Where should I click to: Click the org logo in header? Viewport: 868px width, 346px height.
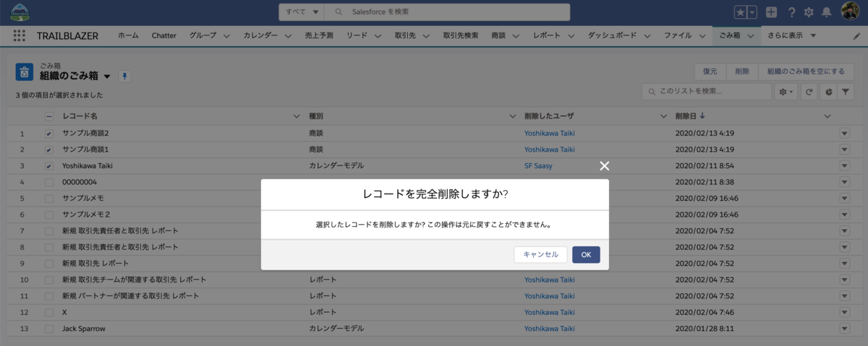[x=19, y=12]
